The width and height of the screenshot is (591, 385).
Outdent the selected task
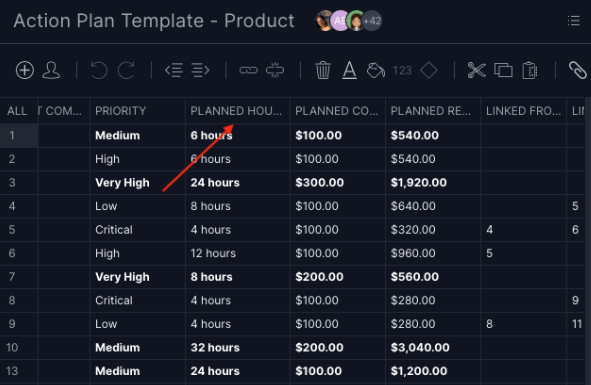click(174, 71)
